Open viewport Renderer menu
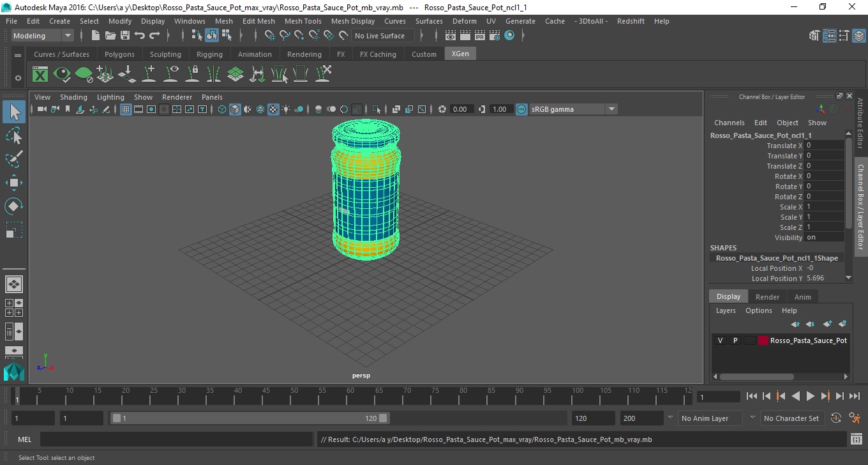The width and height of the screenshot is (868, 465). click(x=177, y=97)
